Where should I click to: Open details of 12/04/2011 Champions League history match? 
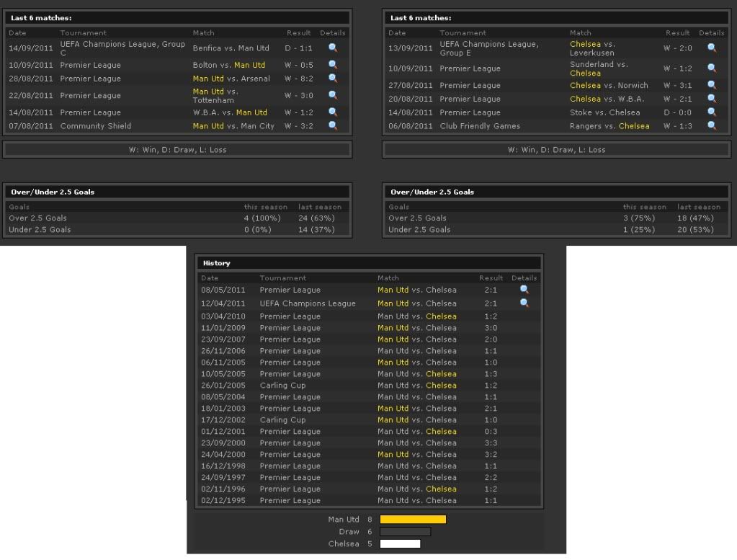(524, 303)
